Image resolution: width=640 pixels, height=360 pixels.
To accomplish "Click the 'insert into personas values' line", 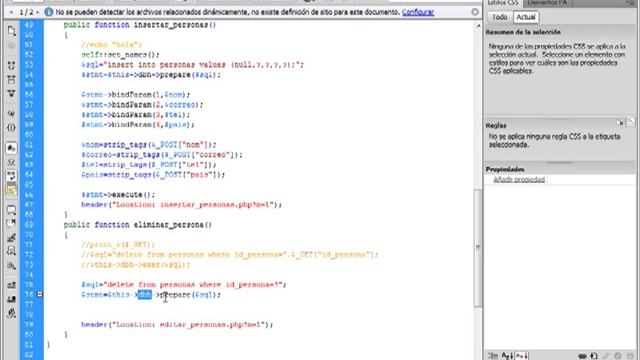I will click(192, 64).
